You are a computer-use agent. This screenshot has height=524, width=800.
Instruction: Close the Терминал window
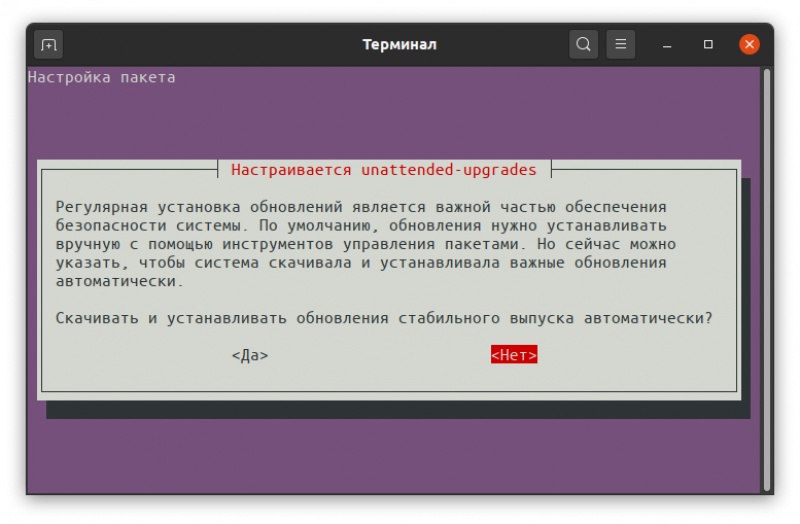click(749, 44)
